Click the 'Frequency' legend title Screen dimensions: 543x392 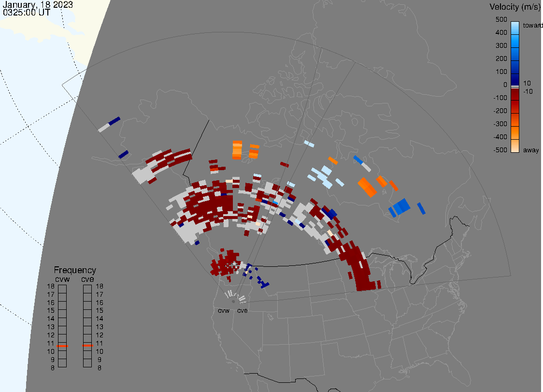click(x=75, y=270)
